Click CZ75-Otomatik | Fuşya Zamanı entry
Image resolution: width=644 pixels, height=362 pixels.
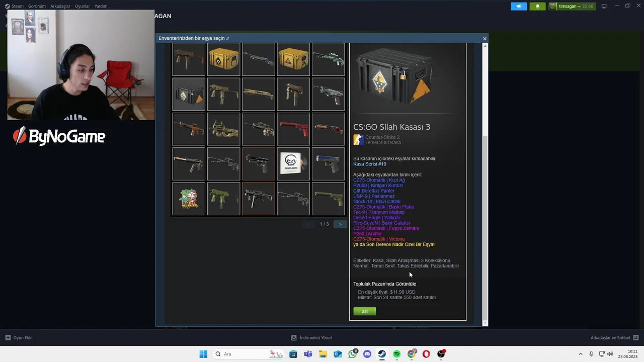(386, 228)
